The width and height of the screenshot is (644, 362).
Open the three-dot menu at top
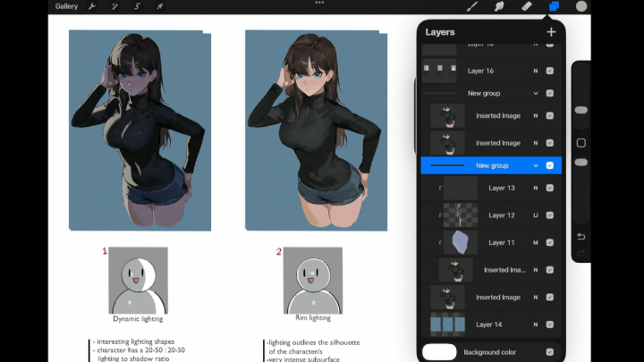319,3
